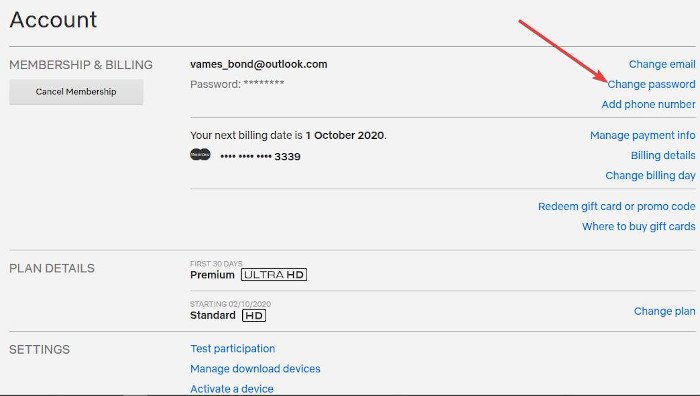Select the Add phone number link

(648, 104)
